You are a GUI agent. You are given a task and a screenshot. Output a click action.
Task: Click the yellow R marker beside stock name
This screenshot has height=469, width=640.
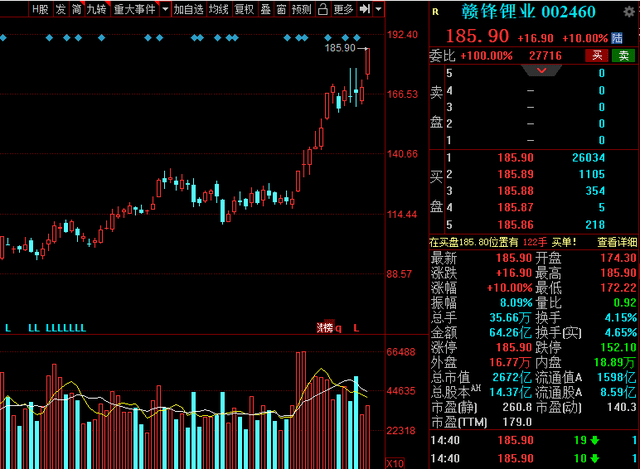tap(436, 11)
